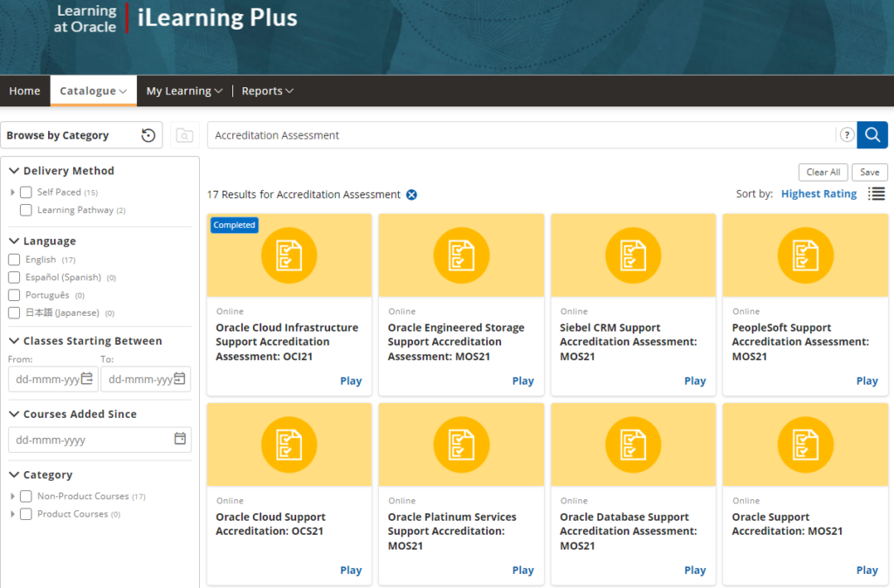The image size is (894, 588).
Task: Check the Learning Pathway checkbox
Action: pos(25,209)
